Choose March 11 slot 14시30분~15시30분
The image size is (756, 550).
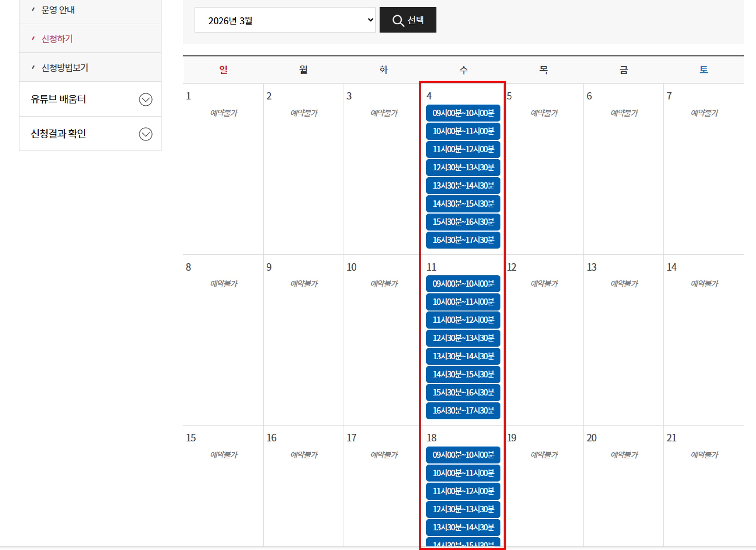click(x=463, y=374)
